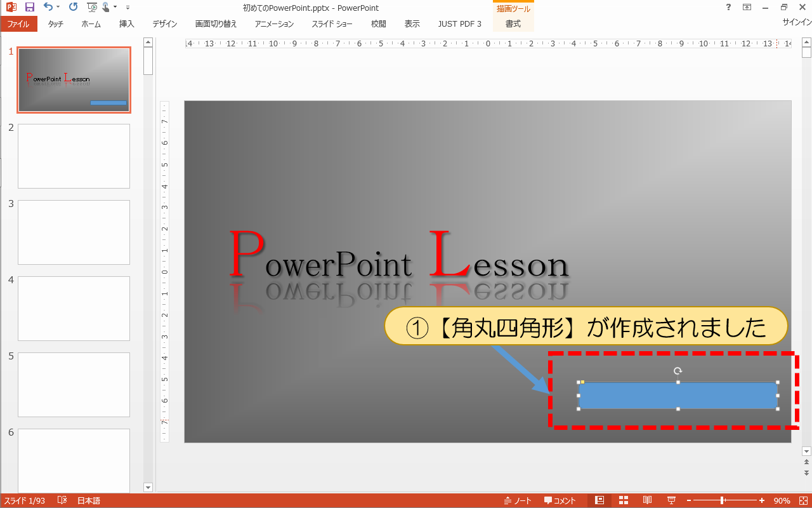
Task: Undo the last action
Action: point(48,7)
